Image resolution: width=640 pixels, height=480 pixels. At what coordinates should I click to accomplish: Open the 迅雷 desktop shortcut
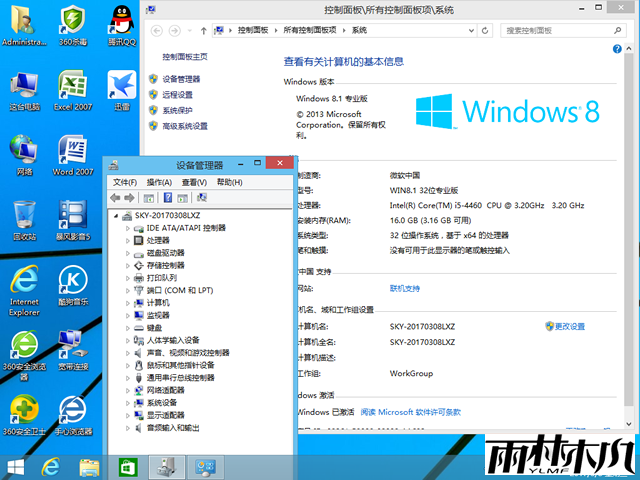click(x=122, y=91)
